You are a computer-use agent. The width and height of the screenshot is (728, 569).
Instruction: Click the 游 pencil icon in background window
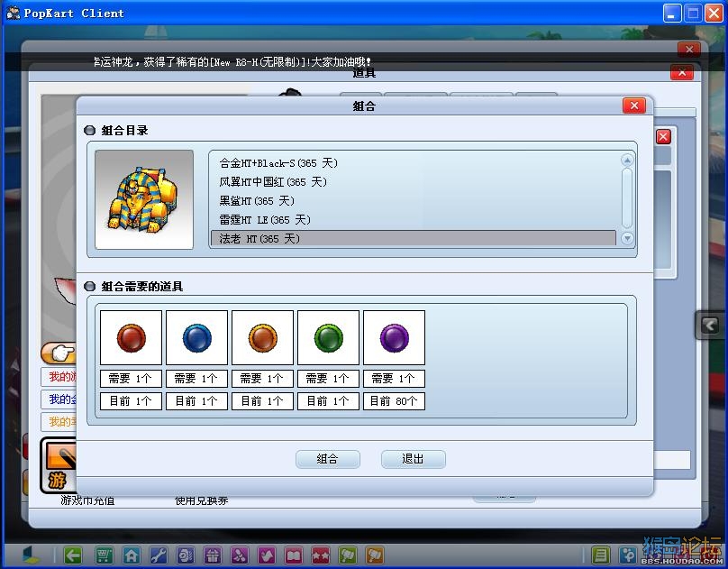click(59, 465)
